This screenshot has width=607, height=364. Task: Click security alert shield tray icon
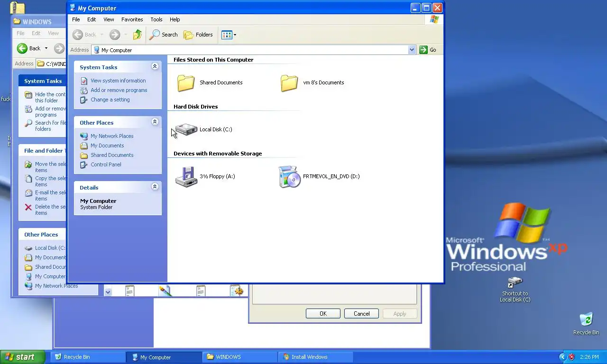click(x=571, y=357)
